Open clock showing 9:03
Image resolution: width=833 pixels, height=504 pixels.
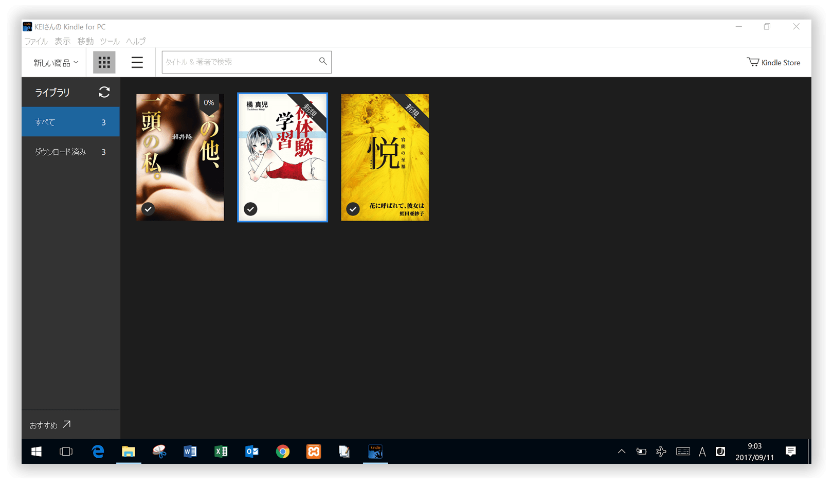(x=754, y=452)
